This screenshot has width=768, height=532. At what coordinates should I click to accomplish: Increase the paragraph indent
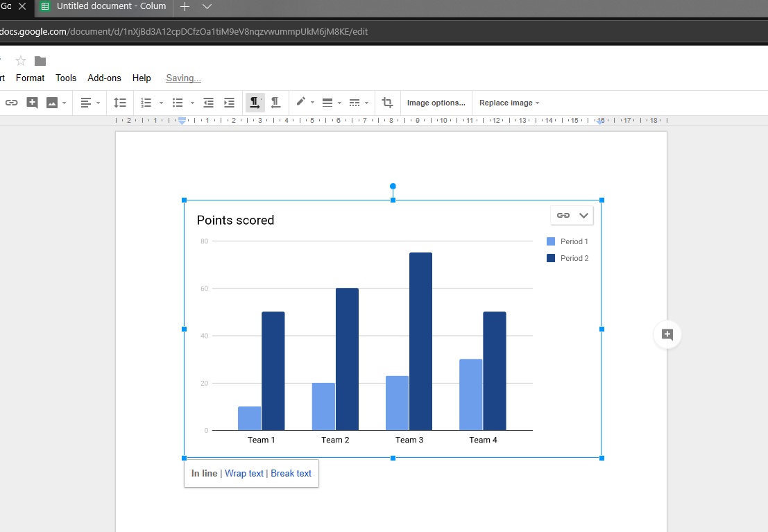tap(229, 103)
